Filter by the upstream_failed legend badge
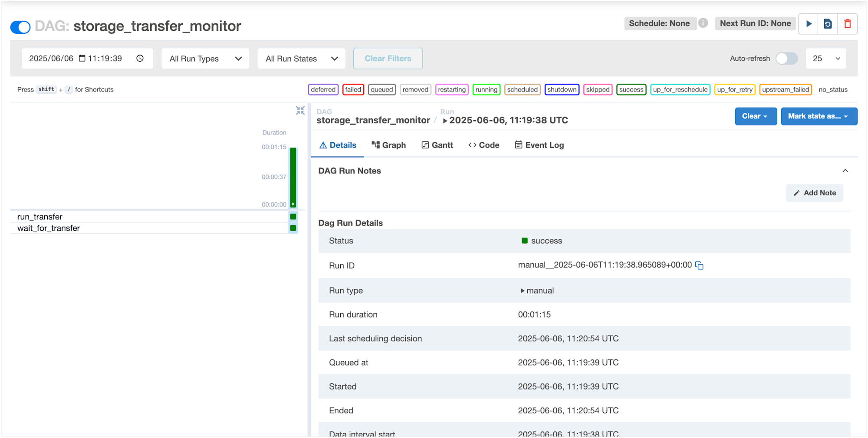This screenshot has height=438, width=868. coord(786,90)
